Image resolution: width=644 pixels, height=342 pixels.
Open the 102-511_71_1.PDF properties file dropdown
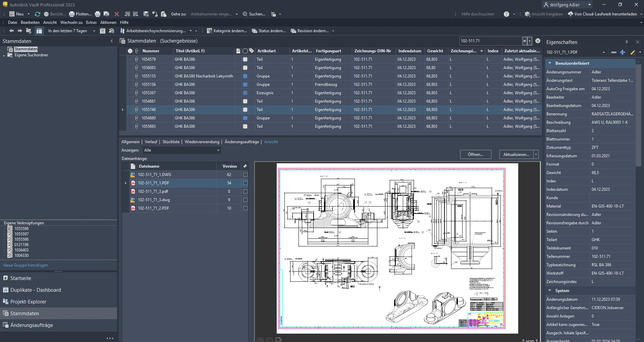point(604,52)
